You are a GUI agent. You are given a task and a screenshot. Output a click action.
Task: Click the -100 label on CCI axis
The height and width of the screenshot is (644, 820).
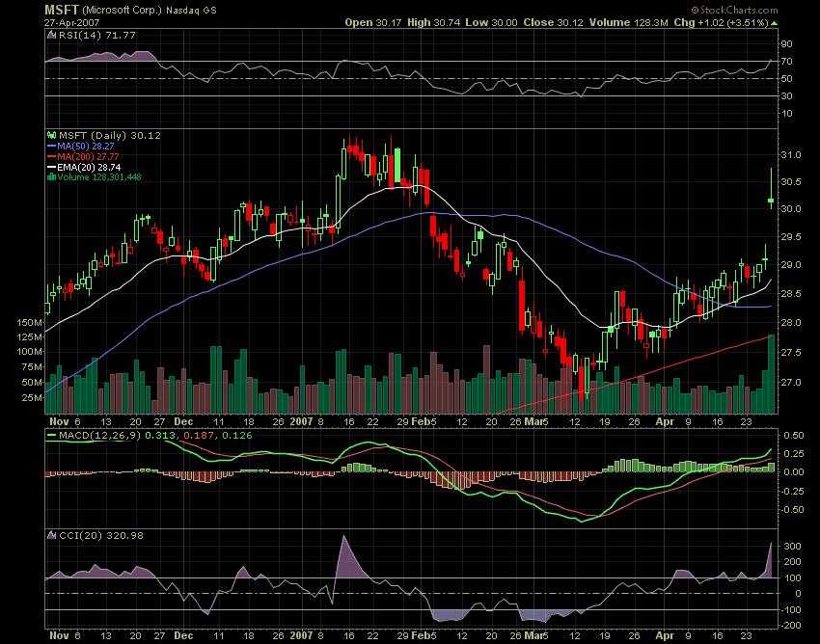click(790, 609)
